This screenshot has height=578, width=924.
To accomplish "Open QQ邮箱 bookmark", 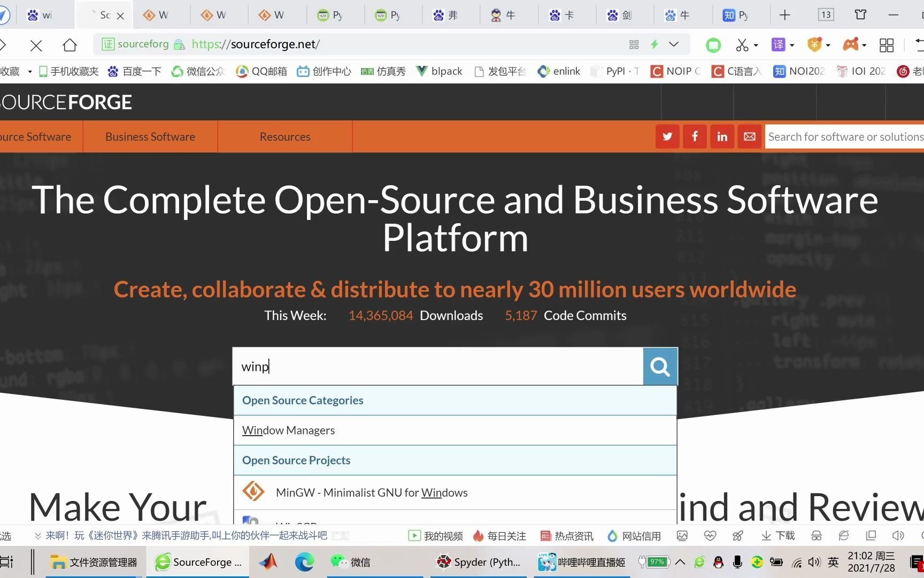I will pos(261,71).
